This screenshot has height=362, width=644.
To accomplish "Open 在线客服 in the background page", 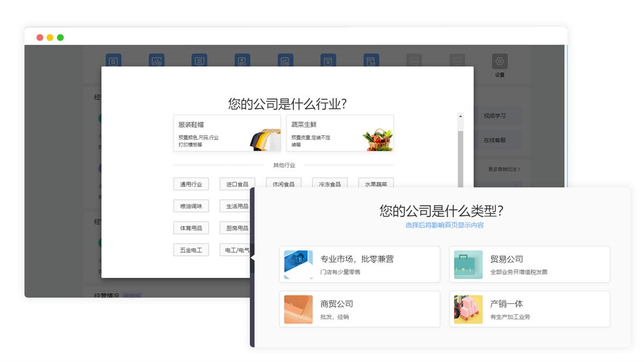I will tap(495, 140).
